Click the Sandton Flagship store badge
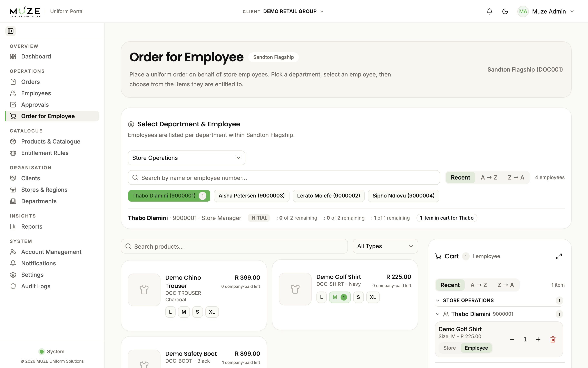The width and height of the screenshot is (588, 368). 273,57
